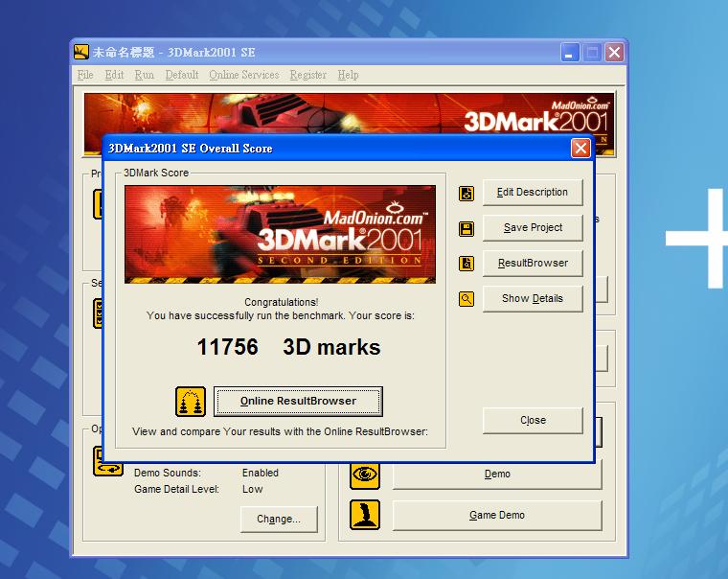Image resolution: width=728 pixels, height=579 pixels.
Task: Launch the Online ResultBrowser button
Action: click(x=298, y=402)
